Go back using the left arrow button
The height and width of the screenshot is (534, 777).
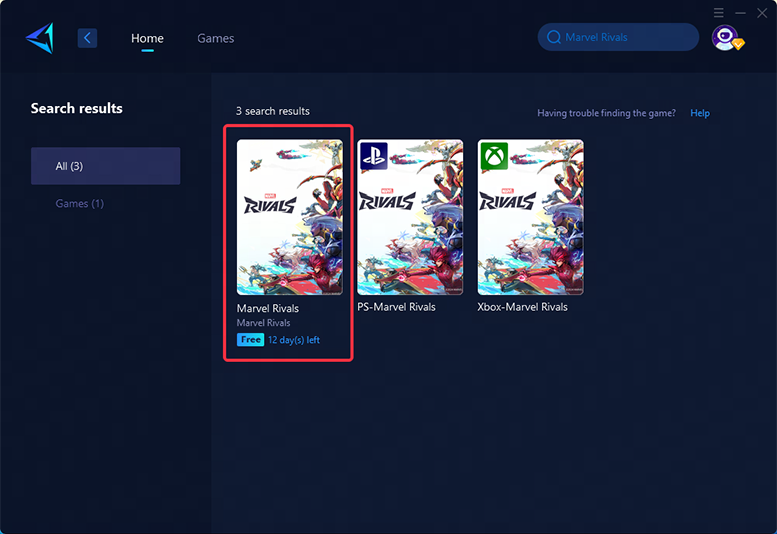point(88,38)
